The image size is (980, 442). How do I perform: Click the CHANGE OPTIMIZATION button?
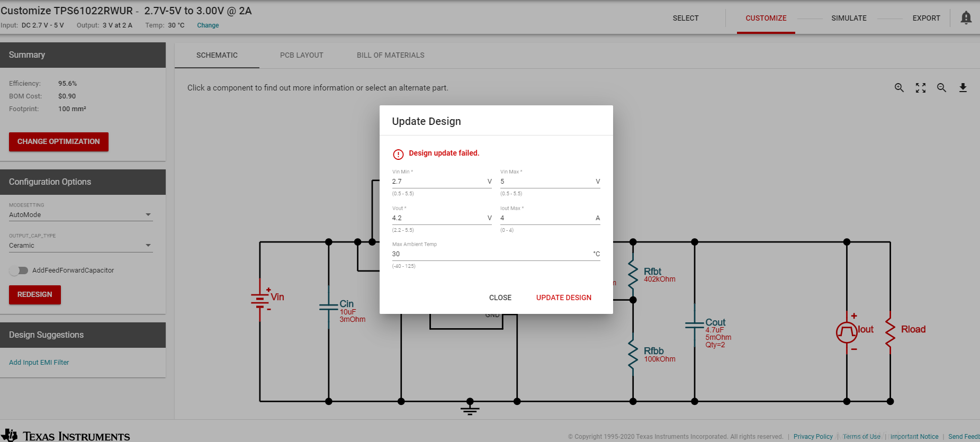[59, 142]
